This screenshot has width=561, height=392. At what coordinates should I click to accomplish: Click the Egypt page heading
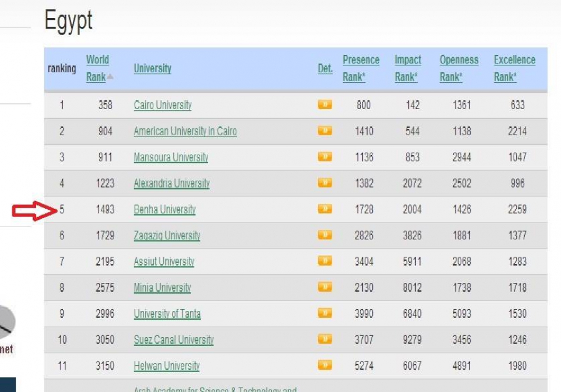[69, 21]
